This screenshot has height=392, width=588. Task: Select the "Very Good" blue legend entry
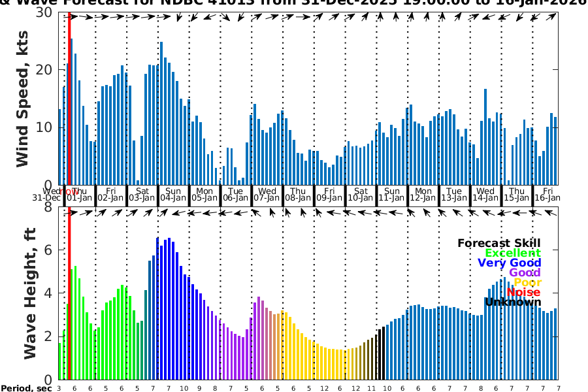pyautogui.click(x=509, y=263)
